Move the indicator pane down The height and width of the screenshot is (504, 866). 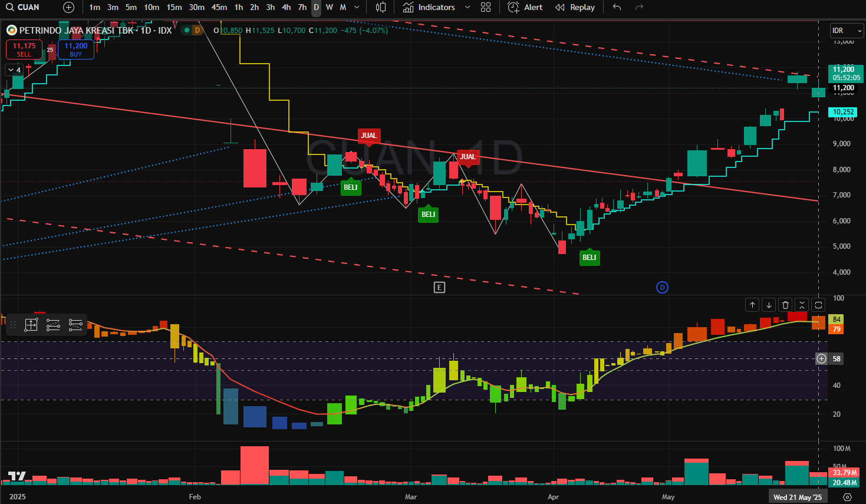click(x=769, y=305)
